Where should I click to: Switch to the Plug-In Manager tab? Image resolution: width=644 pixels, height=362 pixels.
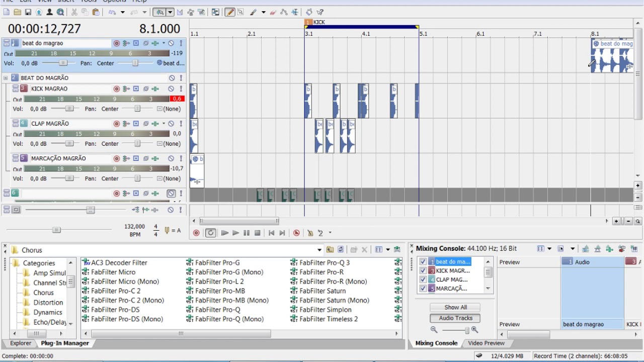point(65,343)
